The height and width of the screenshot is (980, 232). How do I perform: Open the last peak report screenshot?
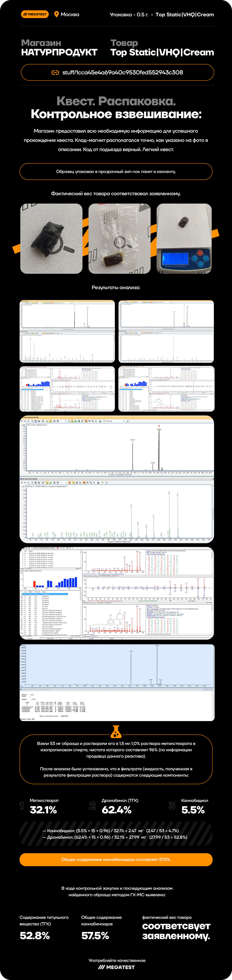[117, 682]
